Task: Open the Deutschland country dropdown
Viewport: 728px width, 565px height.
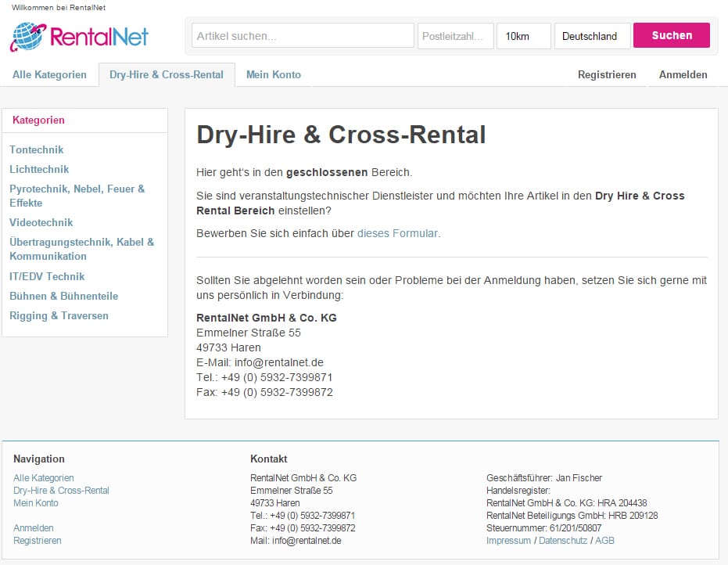Action: [591, 36]
